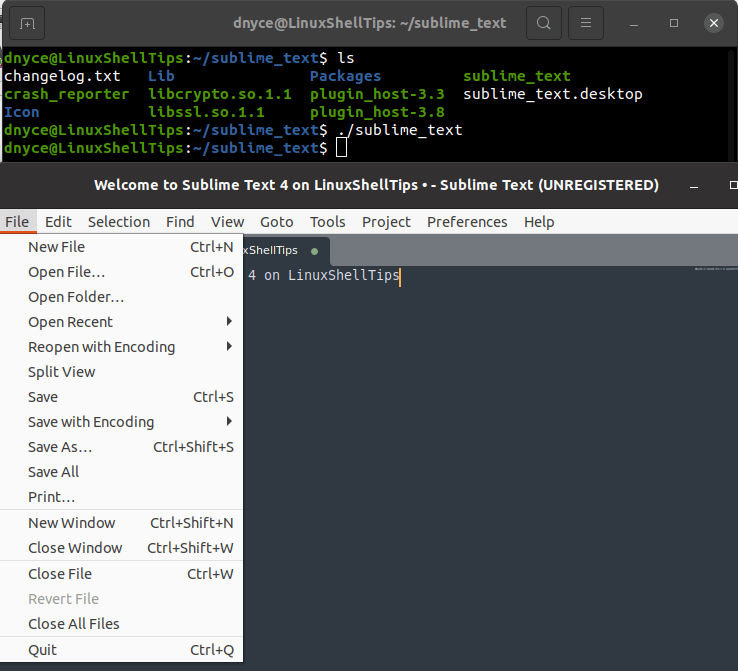Click sublime_text.desktop in terminal listing
This screenshot has height=671, width=738.
[x=553, y=94]
